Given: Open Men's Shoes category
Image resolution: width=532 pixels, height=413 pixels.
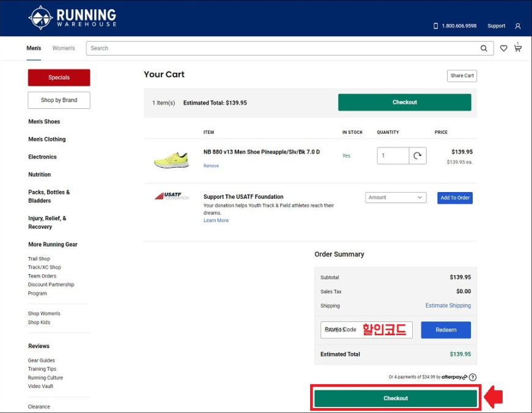Looking at the screenshot, I should coord(44,122).
